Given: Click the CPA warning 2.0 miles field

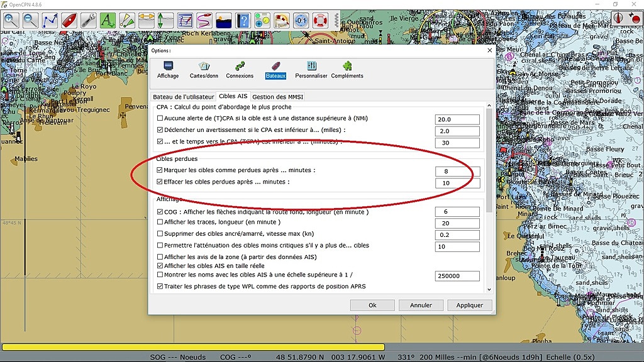Looking at the screenshot, I should (457, 131).
